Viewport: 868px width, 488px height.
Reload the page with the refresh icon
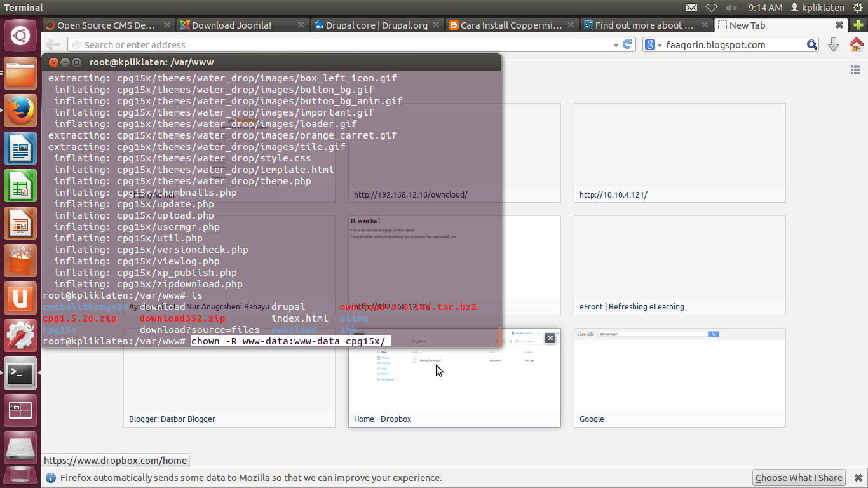[628, 44]
